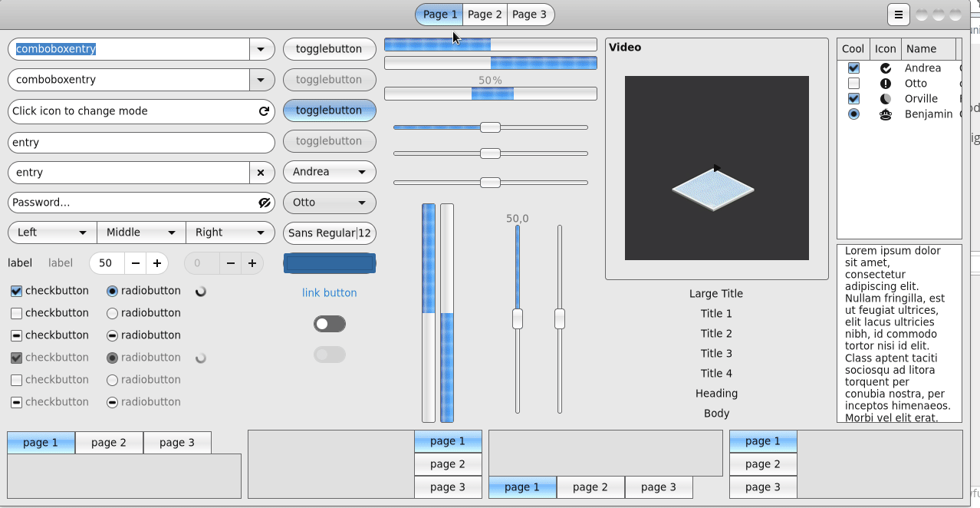Check the Cool checkbox for Otto

(853, 84)
